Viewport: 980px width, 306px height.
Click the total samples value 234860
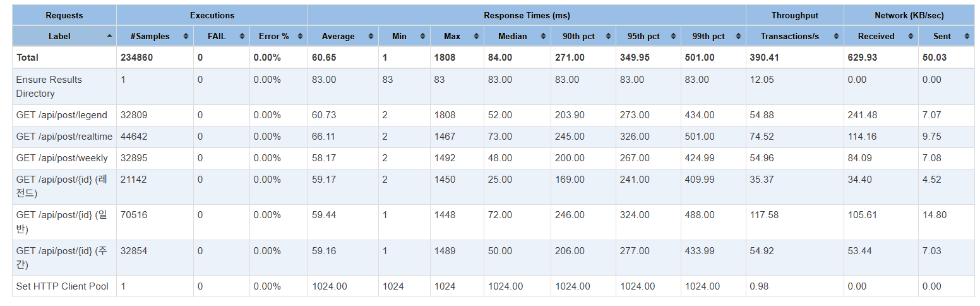tap(136, 58)
